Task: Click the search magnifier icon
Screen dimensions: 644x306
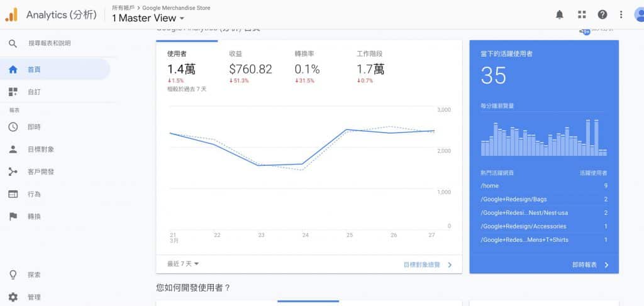Action: 13,43
